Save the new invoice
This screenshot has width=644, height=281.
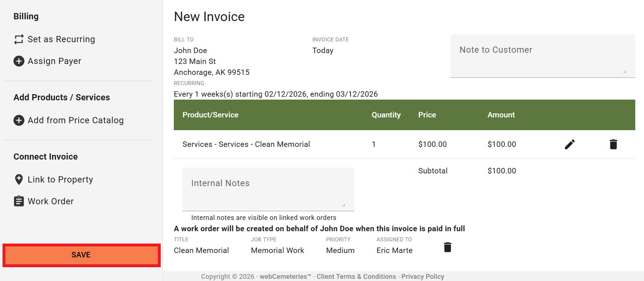pos(81,255)
